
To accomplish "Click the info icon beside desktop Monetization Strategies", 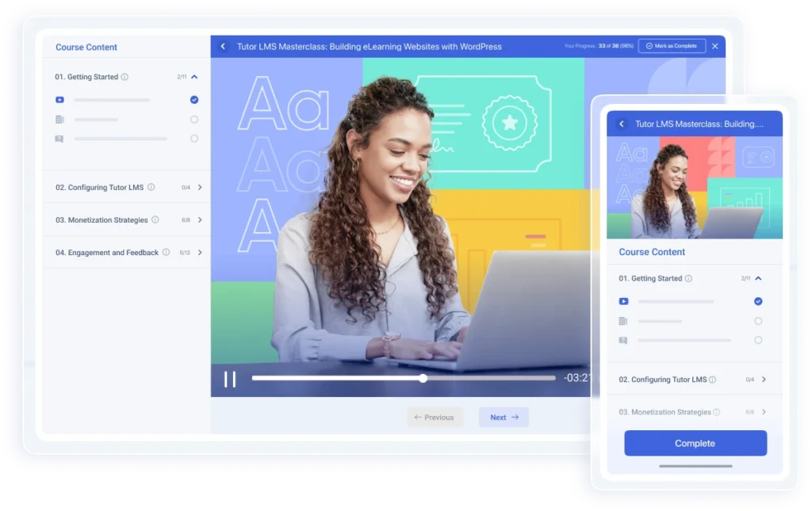I will point(155,220).
